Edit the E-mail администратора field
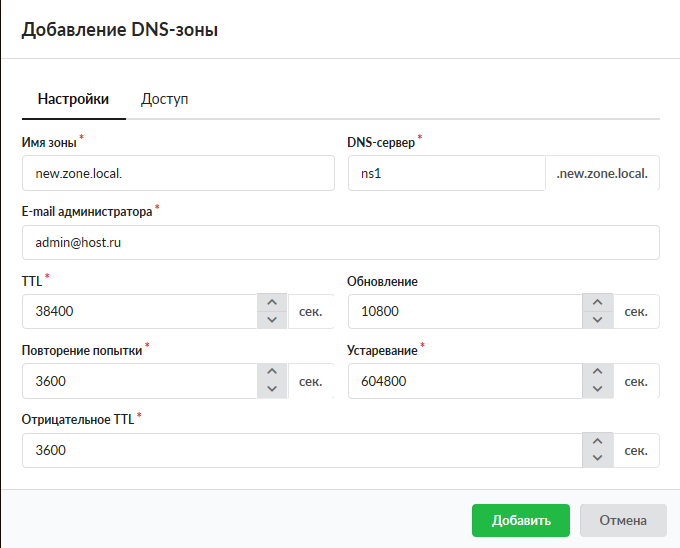Viewport: 680px width, 548px height. click(x=340, y=242)
